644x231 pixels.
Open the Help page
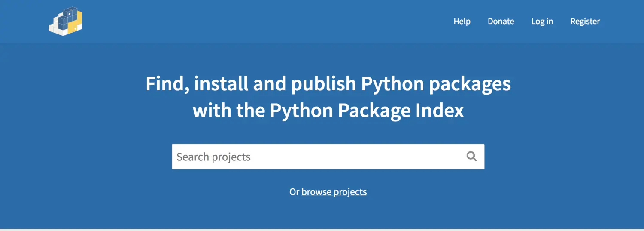click(462, 22)
